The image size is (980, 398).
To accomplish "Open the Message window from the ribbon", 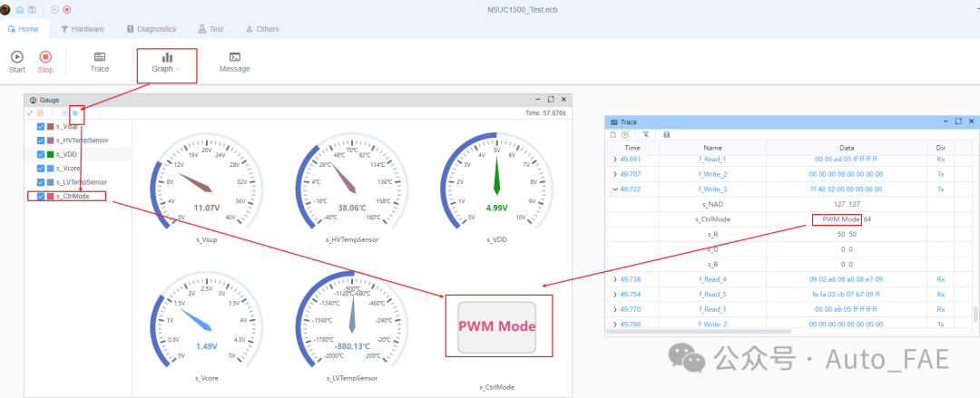I will pos(234,62).
